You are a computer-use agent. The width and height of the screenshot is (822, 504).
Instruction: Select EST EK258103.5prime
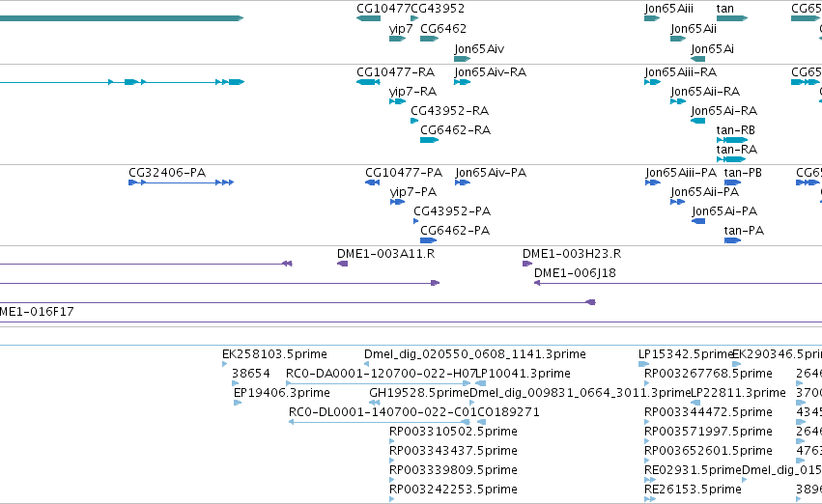[x=274, y=354]
